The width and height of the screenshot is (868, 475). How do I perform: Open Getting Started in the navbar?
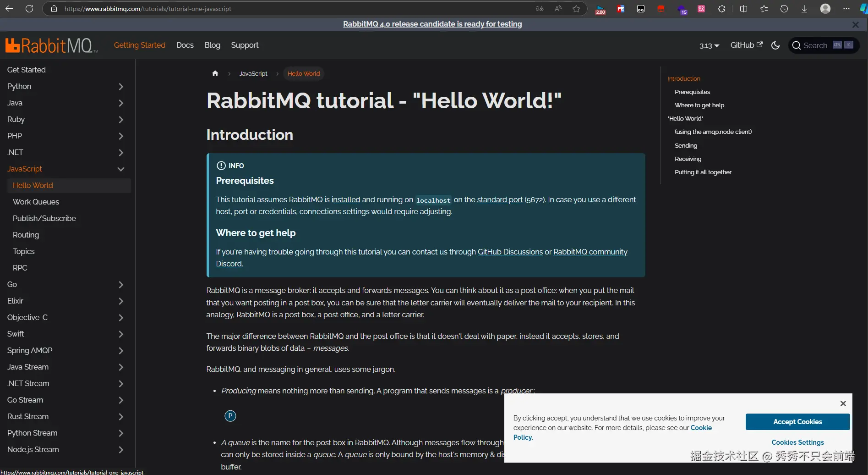pyautogui.click(x=140, y=45)
